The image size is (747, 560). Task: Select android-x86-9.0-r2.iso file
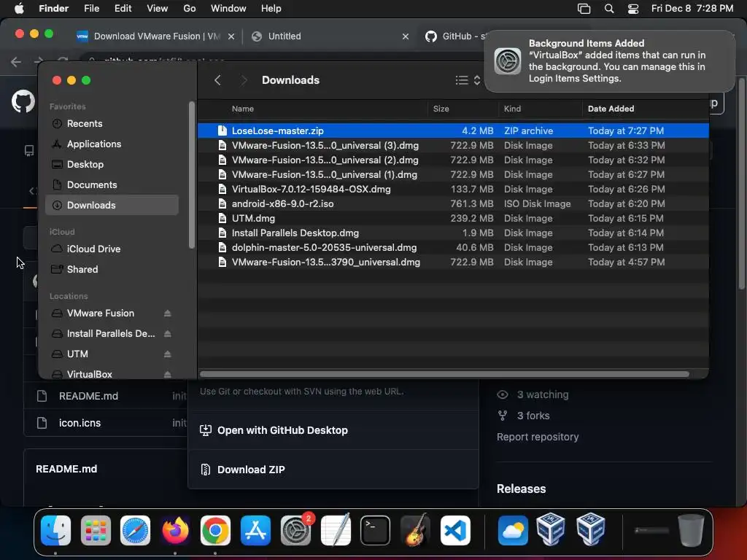coord(453,204)
